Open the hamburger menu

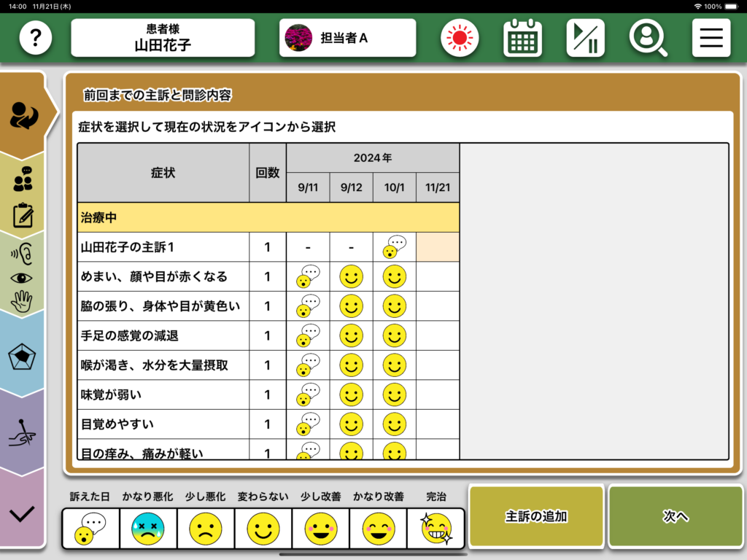coord(711,38)
